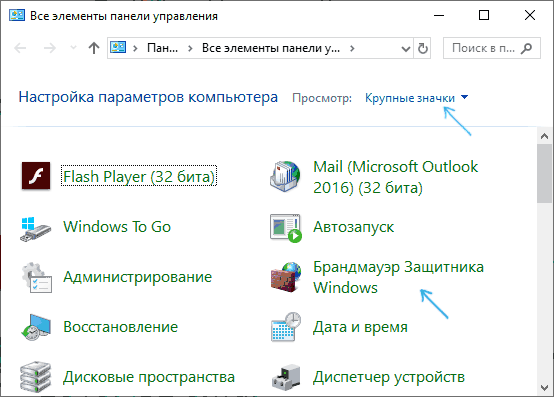Open the Администрирование gear icon
Image resolution: width=554 pixels, height=397 pixels.
(x=37, y=278)
